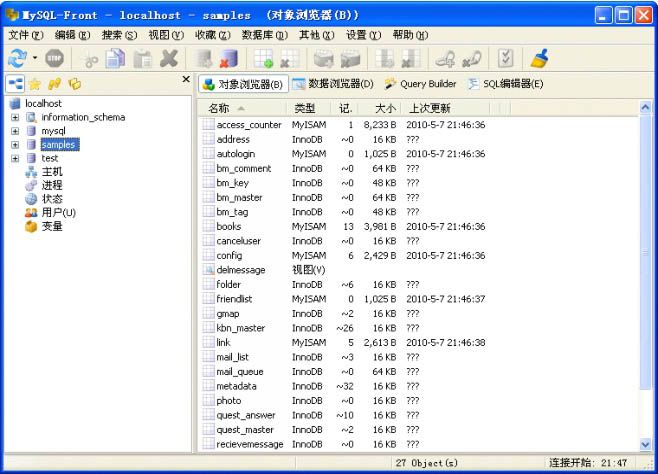Click the delete view icon
This screenshot has height=474, width=658.
[350, 58]
